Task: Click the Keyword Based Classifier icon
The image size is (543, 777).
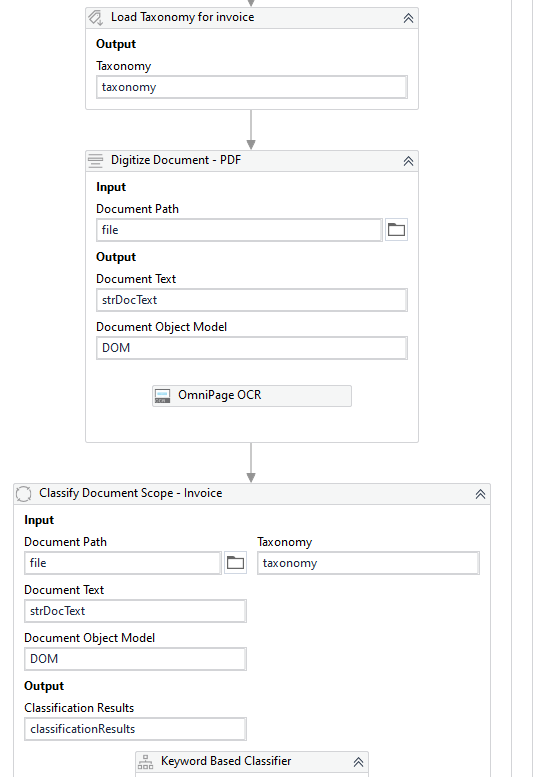Action: pos(145,762)
